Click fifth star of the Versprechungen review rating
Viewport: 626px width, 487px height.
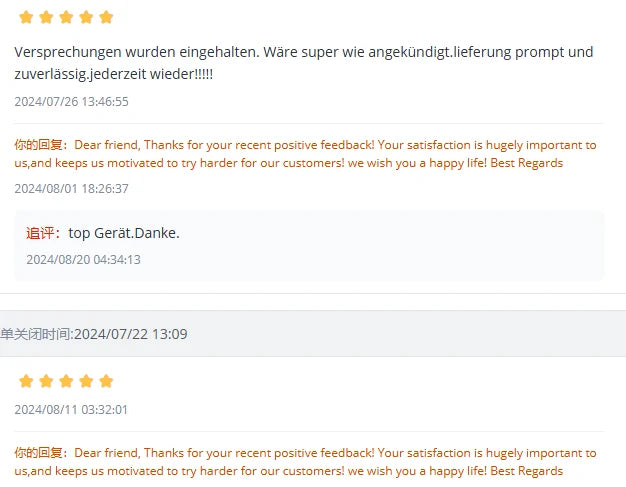point(106,17)
